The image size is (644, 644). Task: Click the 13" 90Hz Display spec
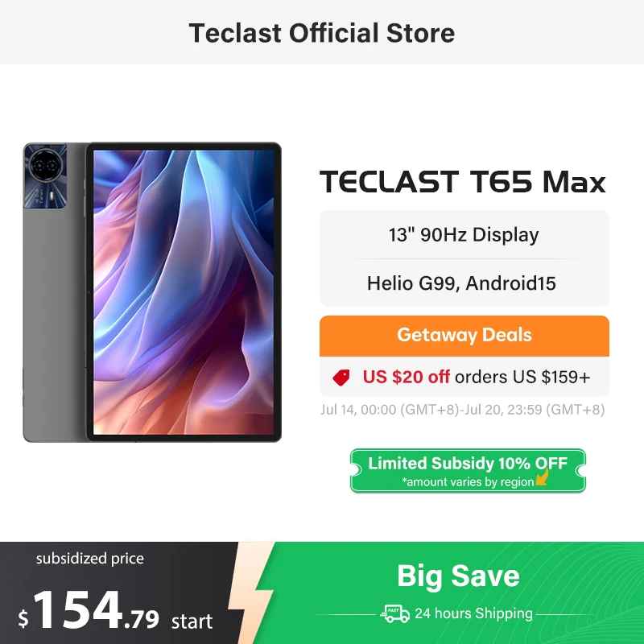(464, 235)
